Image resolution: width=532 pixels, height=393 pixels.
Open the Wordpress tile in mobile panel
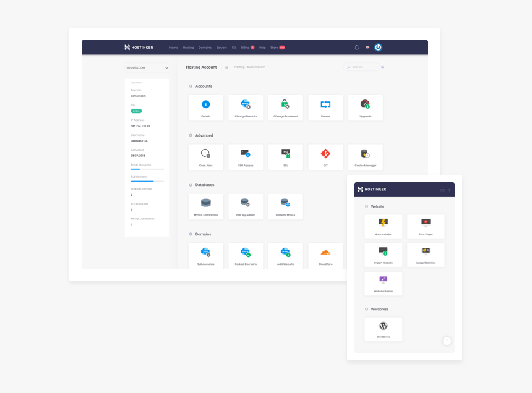click(x=383, y=329)
